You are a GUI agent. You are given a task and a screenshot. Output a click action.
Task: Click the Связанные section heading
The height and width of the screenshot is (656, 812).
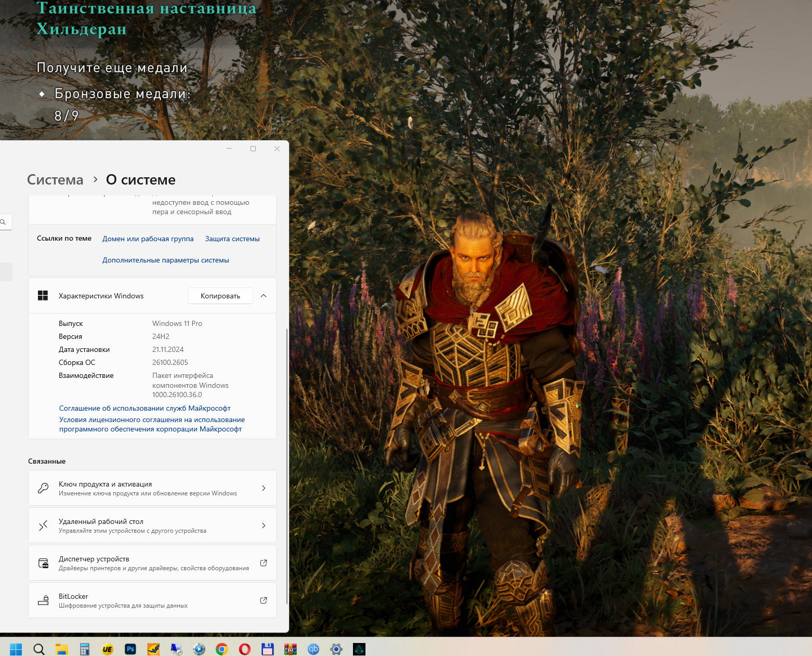coord(47,462)
